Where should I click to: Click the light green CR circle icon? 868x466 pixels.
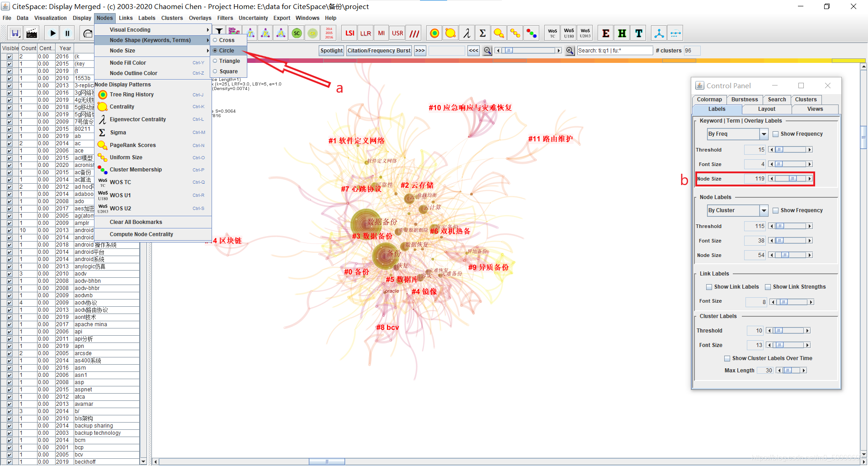[312, 33]
